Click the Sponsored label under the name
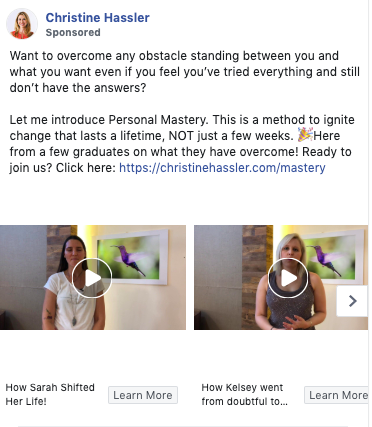 pyautogui.click(x=73, y=32)
